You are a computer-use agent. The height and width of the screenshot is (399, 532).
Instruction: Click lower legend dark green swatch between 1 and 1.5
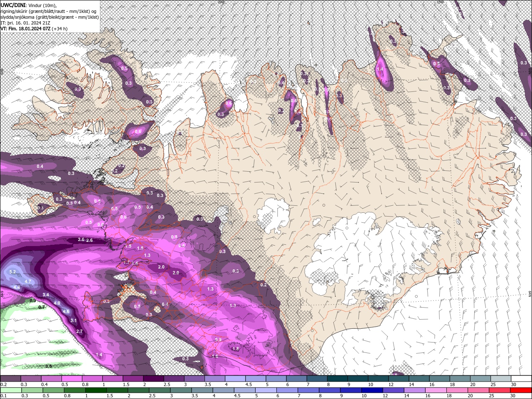pos(96,390)
